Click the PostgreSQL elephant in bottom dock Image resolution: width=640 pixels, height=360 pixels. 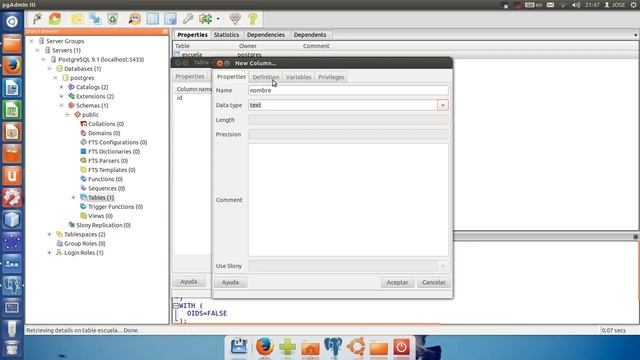(x=333, y=347)
